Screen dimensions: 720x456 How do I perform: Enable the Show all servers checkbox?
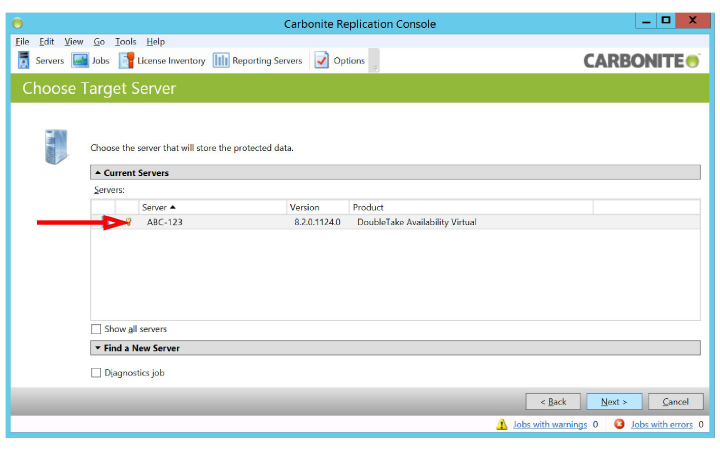click(96, 329)
